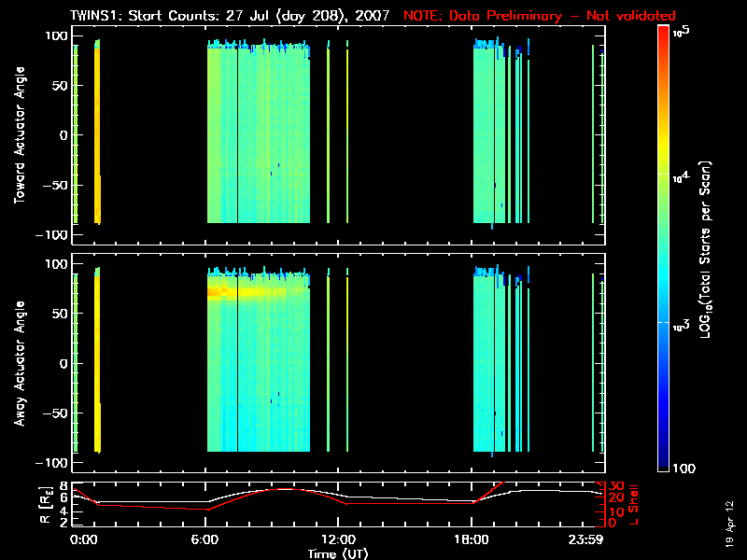Click the red top end of the colorbar
The height and width of the screenshot is (560, 747).
click(x=664, y=31)
